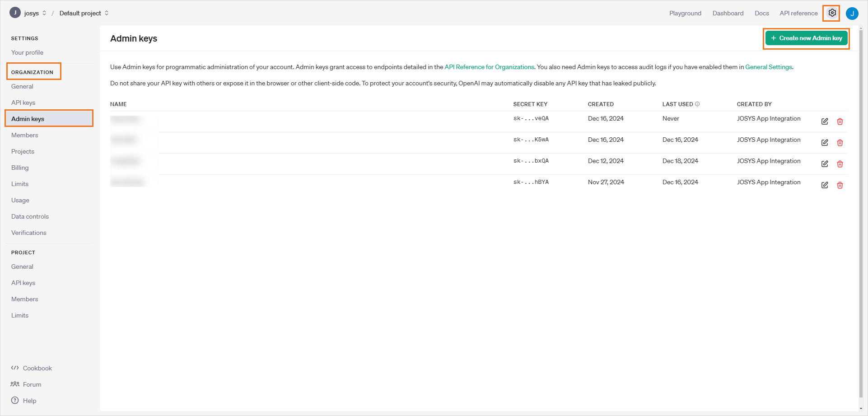Click the CREATED BY column header
Screen dimensions: 868x416
[x=754, y=104]
